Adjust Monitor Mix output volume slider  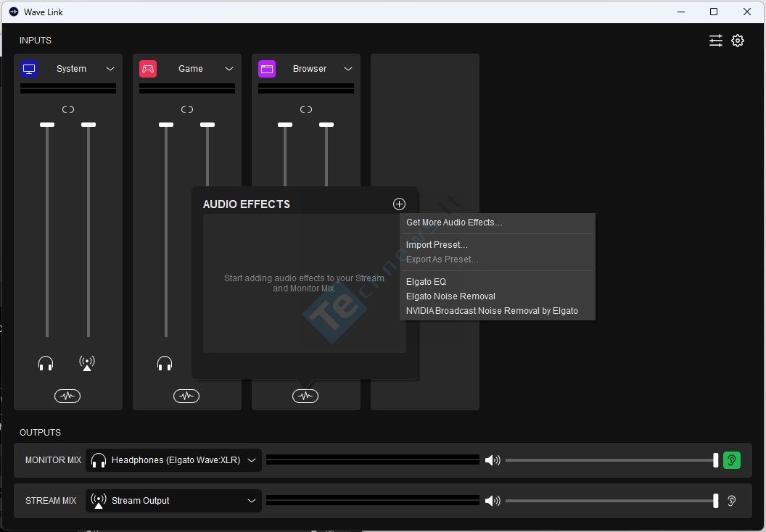coord(611,460)
